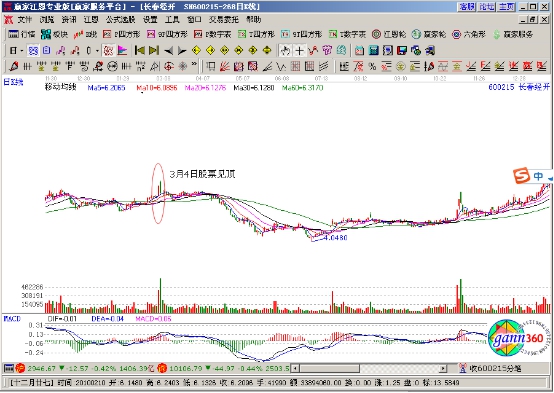Click the 论坛 button in title bar

tap(487, 6)
